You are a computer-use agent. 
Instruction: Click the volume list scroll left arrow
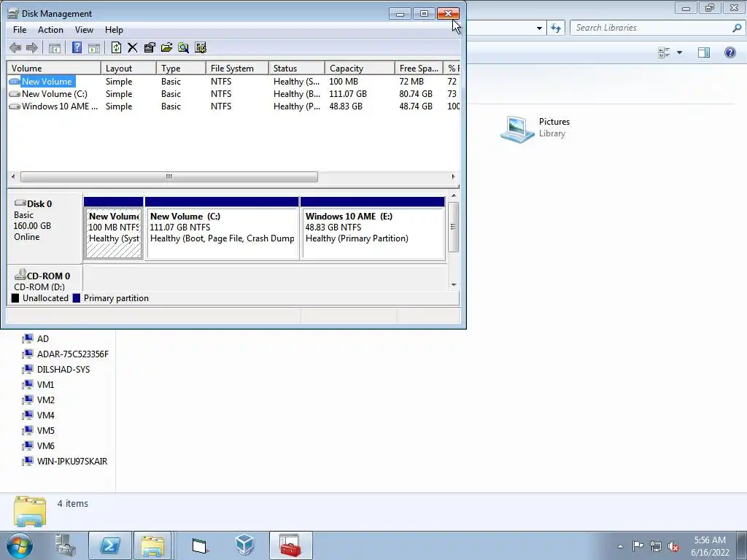(x=13, y=176)
